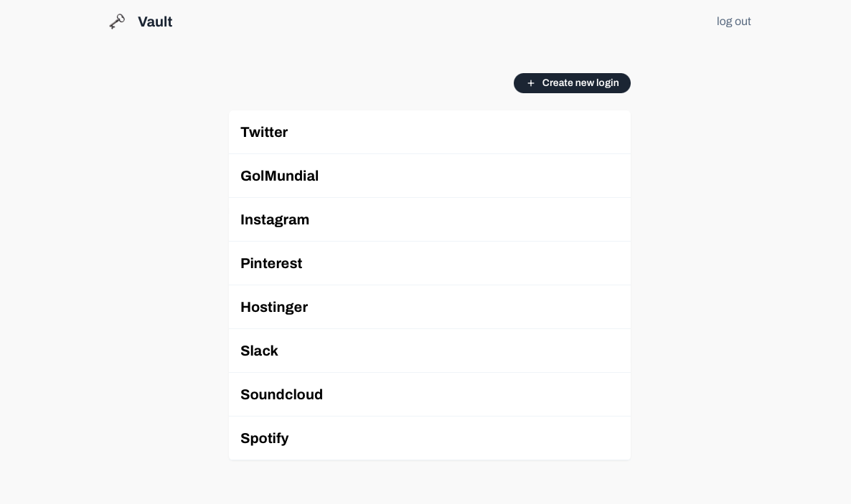851x504 pixels.
Task: Log out of the Vault
Action: tap(733, 22)
